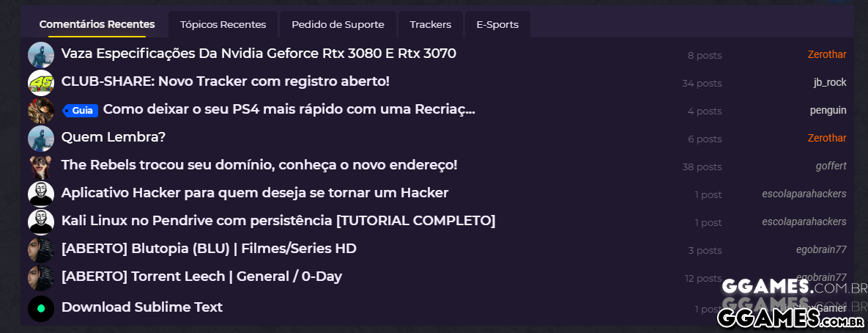Open the penguin user profile

828,110
